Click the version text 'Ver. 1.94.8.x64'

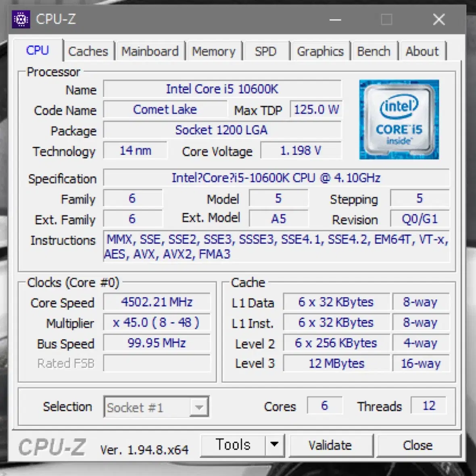click(x=144, y=450)
